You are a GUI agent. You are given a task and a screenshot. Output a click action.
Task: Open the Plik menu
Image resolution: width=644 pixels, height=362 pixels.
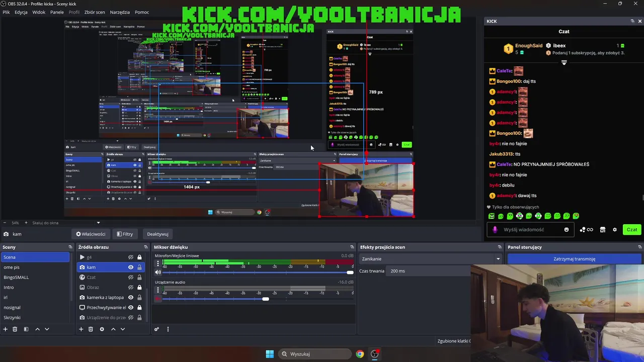tap(6, 12)
